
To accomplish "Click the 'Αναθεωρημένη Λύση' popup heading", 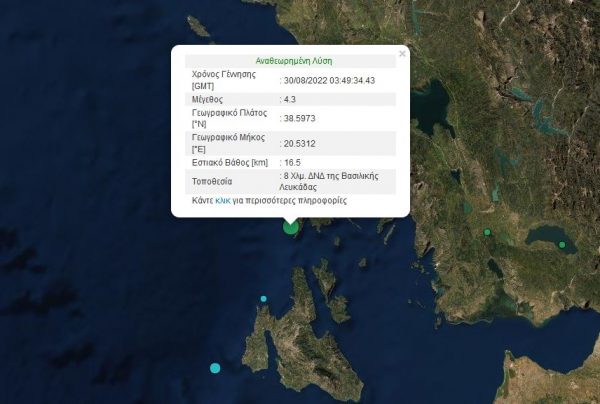I will [290, 59].
